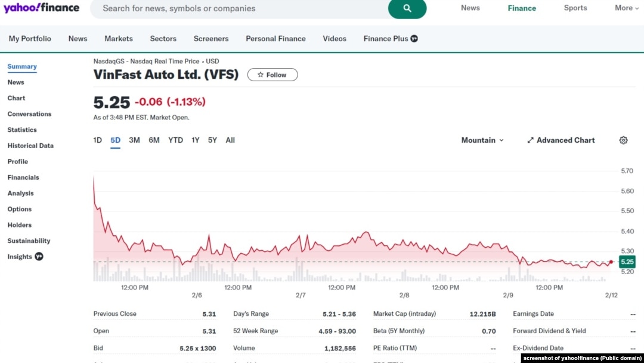644x363 pixels.
Task: Click the red current-price dot on chart
Action: point(611,262)
